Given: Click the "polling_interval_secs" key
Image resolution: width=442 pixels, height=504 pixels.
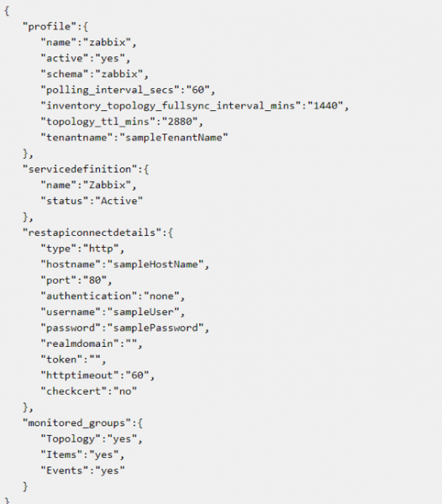Looking at the screenshot, I should click(110, 90).
